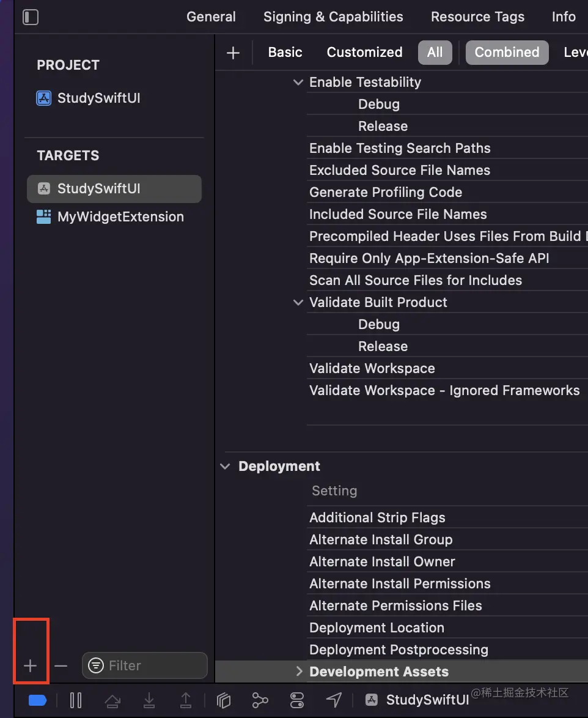Add a build setting with plus icon

tap(233, 53)
